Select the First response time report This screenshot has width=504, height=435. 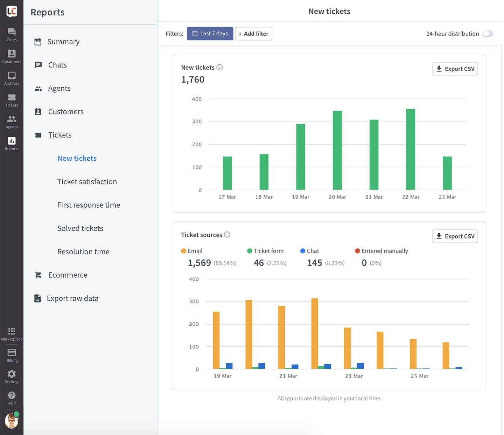(89, 205)
